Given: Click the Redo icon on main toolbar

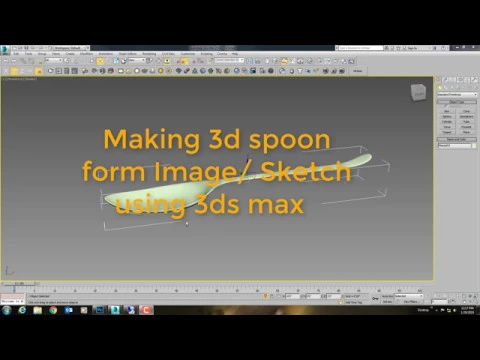Looking at the screenshot, I should tap(14, 61).
